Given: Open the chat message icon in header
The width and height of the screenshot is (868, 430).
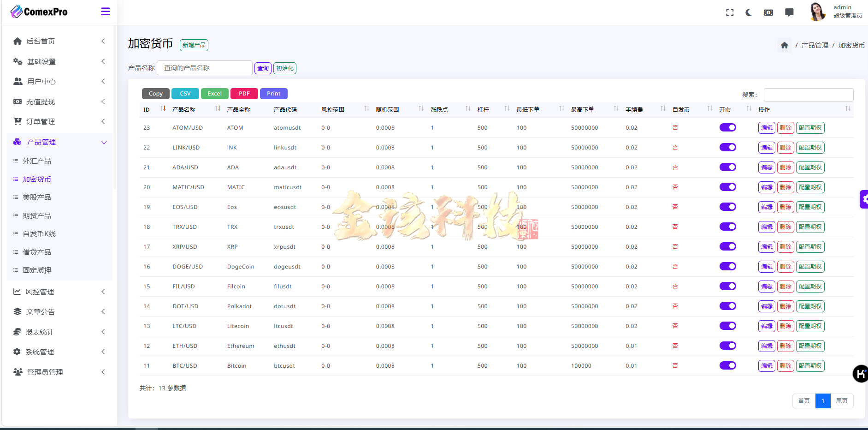Looking at the screenshot, I should point(789,12).
